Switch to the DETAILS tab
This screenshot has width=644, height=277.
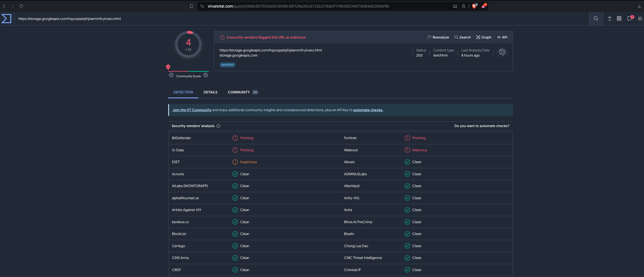click(x=210, y=92)
